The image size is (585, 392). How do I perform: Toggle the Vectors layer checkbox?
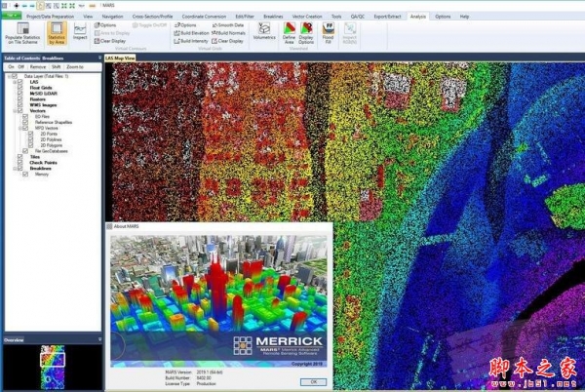(x=20, y=111)
